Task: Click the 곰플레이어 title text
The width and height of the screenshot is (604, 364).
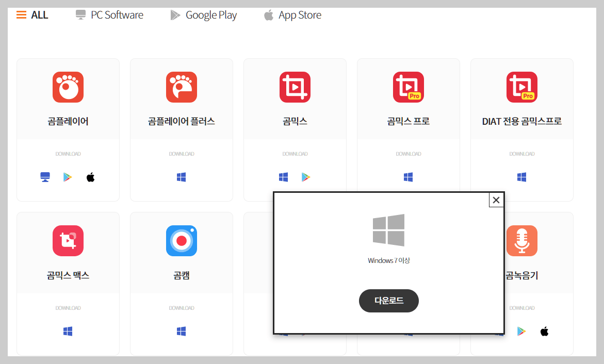Action: click(x=68, y=121)
